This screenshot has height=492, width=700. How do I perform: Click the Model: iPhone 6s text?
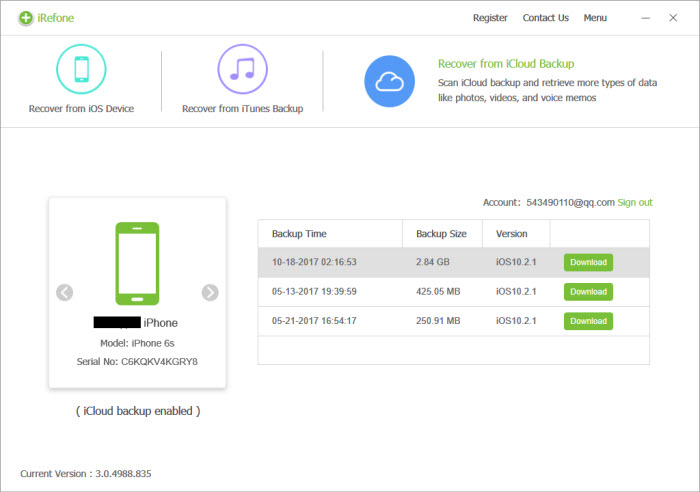click(x=137, y=343)
